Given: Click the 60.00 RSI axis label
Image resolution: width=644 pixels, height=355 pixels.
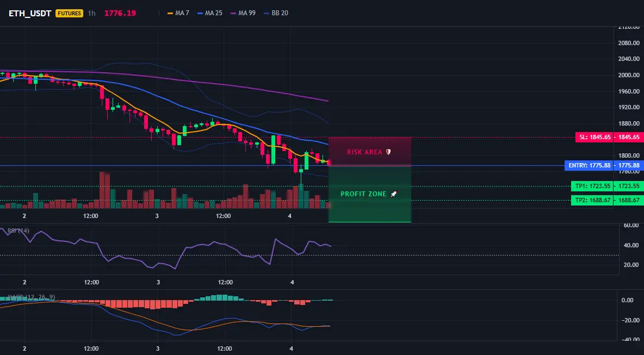Looking at the screenshot, I should click(x=631, y=225).
